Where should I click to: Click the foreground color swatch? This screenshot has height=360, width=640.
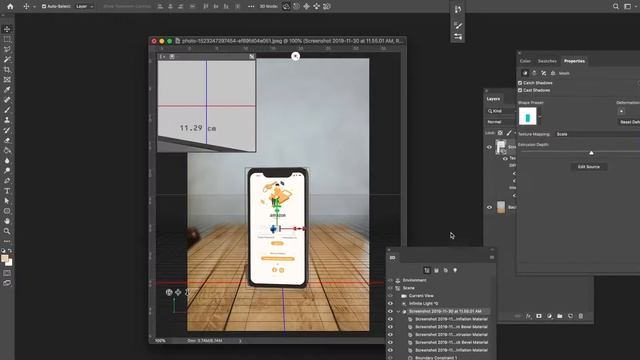[x=5, y=258]
